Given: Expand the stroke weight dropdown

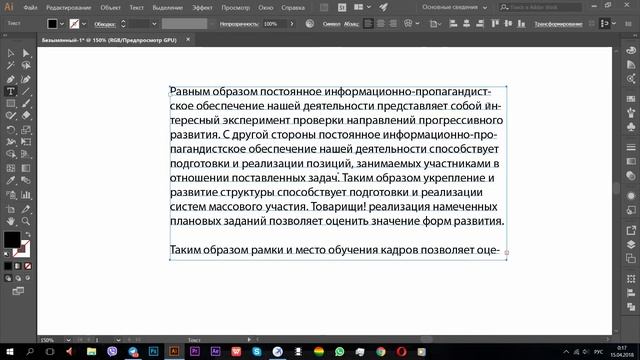Looking at the screenshot, I should tap(154, 24).
